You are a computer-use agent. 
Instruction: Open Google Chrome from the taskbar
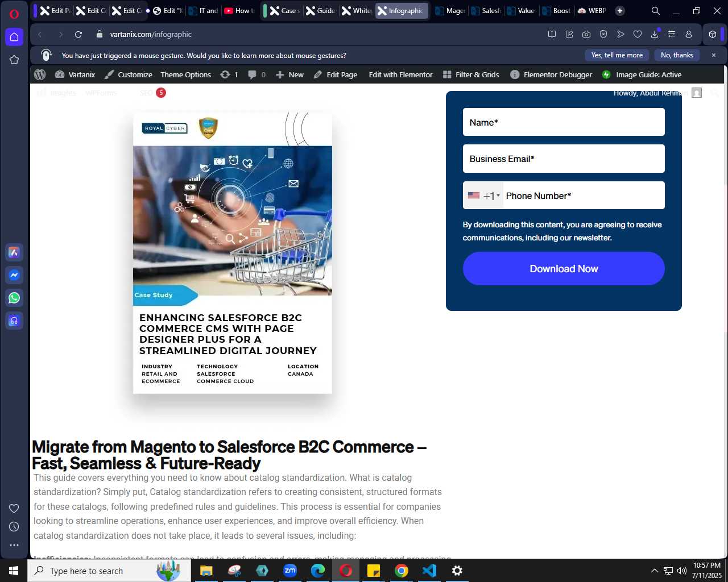(x=402, y=571)
